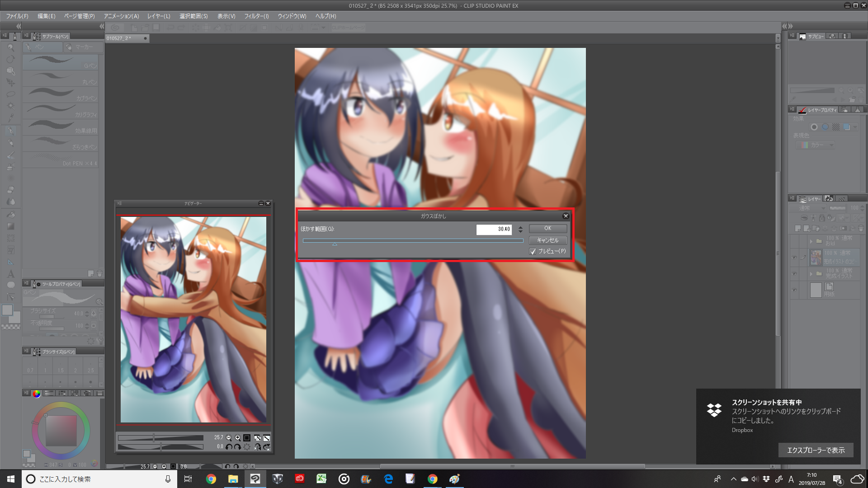Open the Layer palette menu icon
This screenshot has height=488, width=868.
(x=793, y=198)
